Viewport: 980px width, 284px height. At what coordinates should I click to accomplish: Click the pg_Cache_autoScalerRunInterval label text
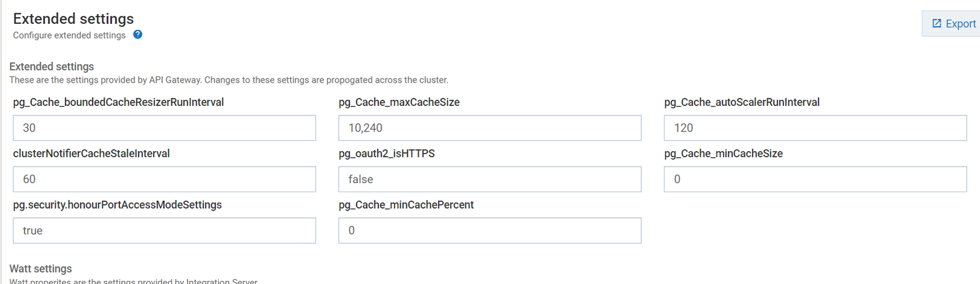(742, 102)
